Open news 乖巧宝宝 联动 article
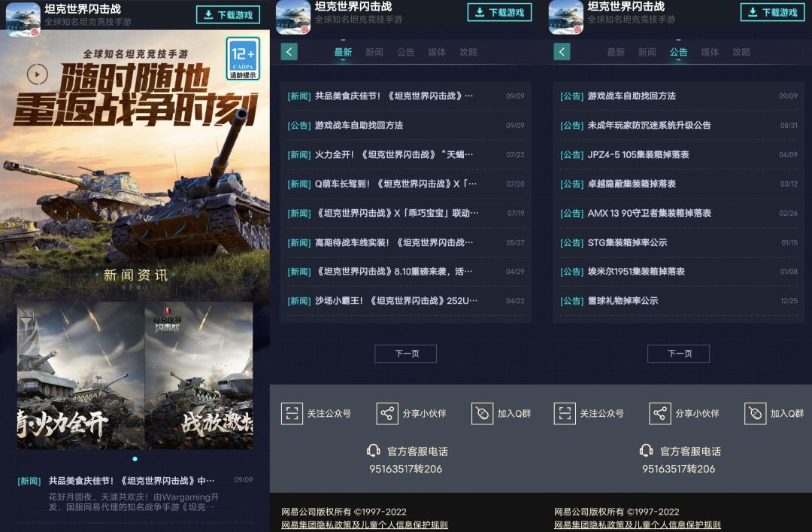The width and height of the screenshot is (812, 532). coord(406,213)
